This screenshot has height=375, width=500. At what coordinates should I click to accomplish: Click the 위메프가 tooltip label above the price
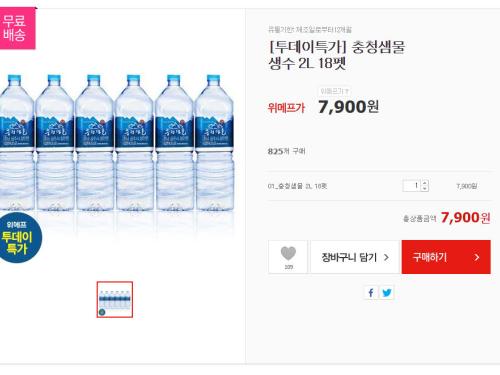tap(334, 91)
